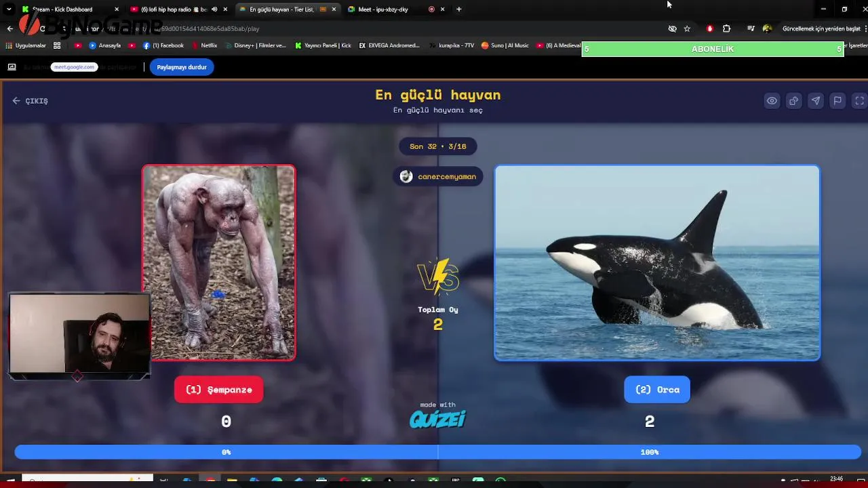Open the Uygulamalar bookmark

click(26, 45)
